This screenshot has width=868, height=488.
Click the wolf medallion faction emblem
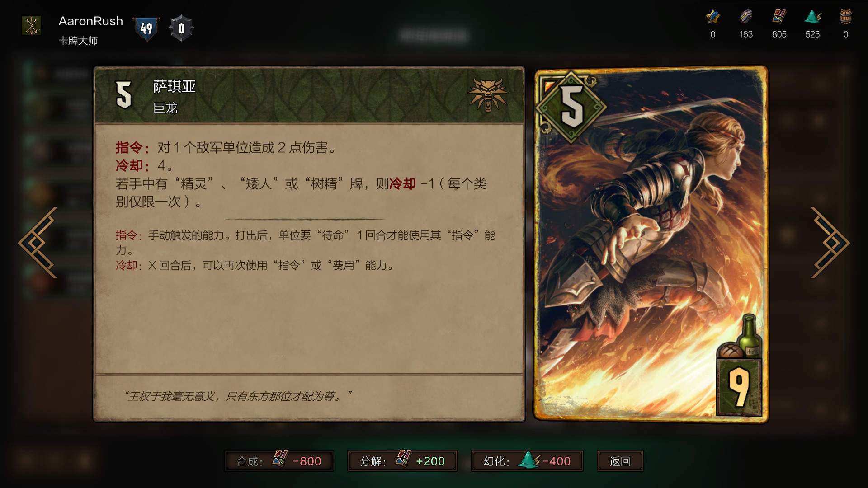pyautogui.click(x=488, y=95)
